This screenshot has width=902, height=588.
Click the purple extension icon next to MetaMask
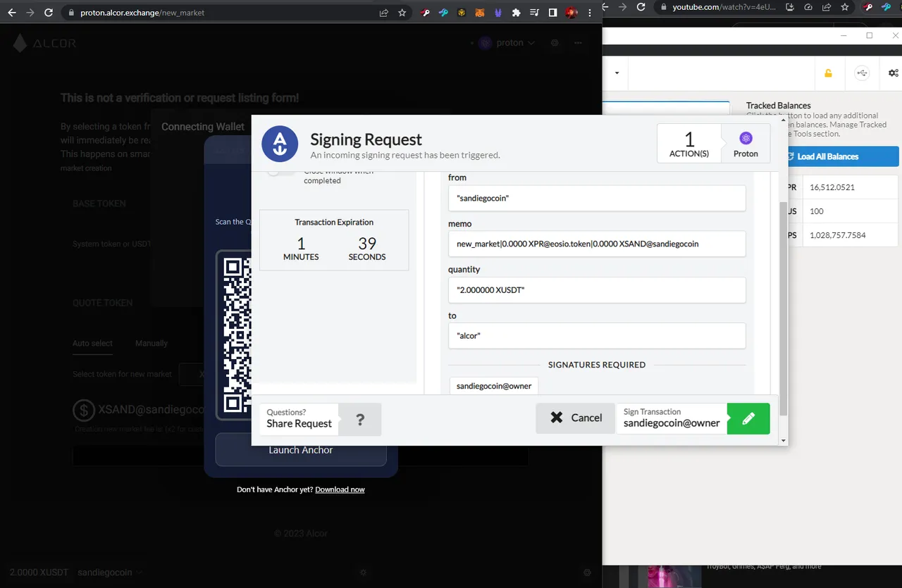498,13
